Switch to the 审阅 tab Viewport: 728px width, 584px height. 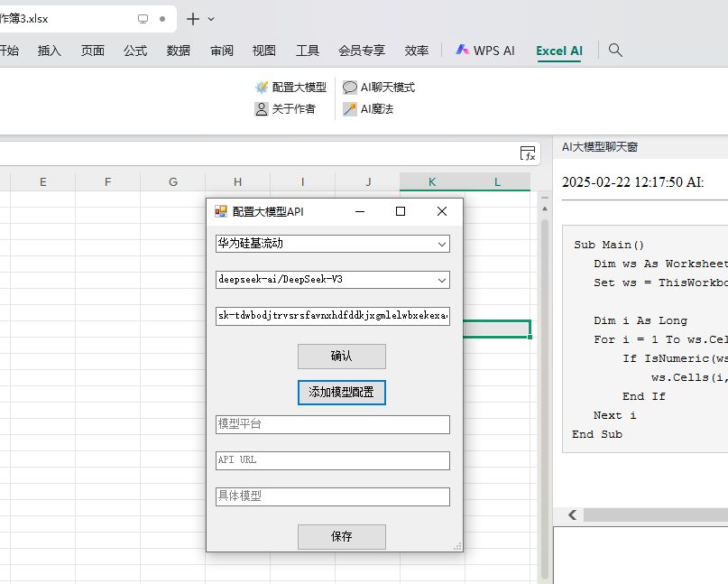click(221, 51)
